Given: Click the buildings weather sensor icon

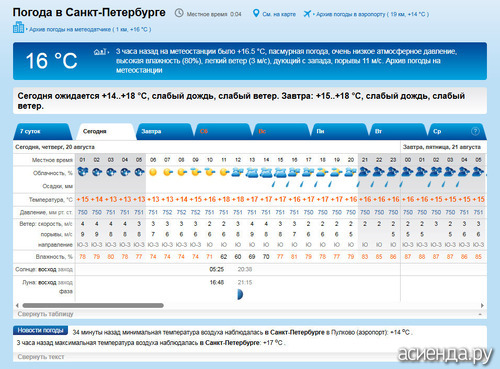Looking at the screenshot, I should pos(18,28).
